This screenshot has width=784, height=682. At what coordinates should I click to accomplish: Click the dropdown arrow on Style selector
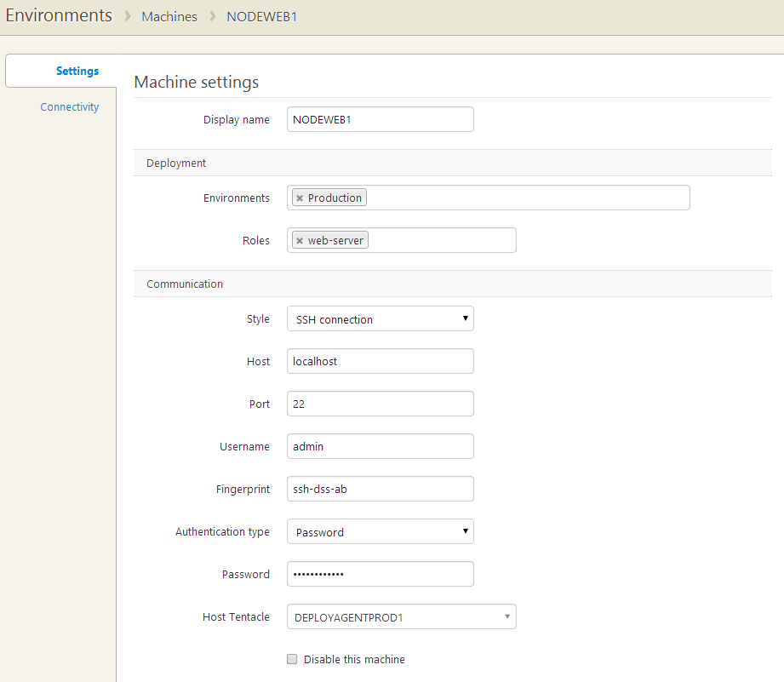(x=466, y=318)
